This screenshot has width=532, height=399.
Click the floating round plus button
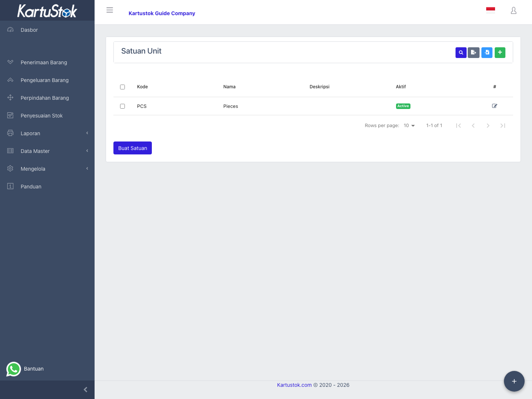pyautogui.click(x=514, y=381)
